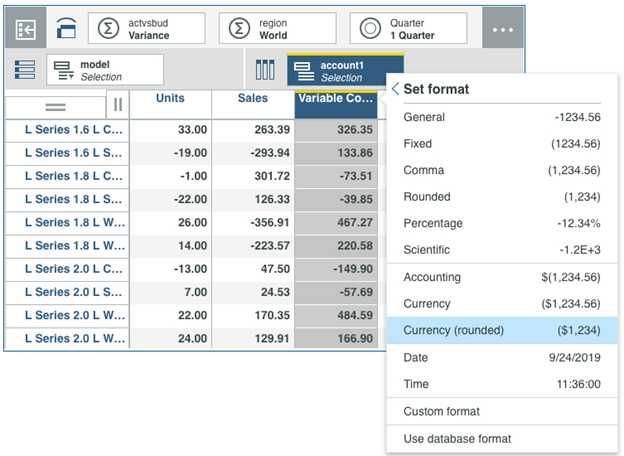Image resolution: width=624 pixels, height=456 pixels.
Task: Choose the Rounded format option
Action: click(x=502, y=197)
